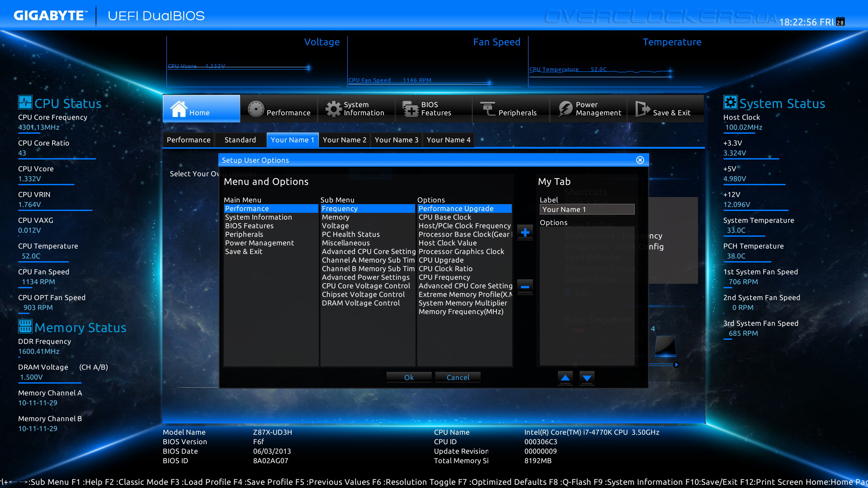Screen dimensions: 868x488
Task: Select Peripherals in Main Menu list
Action: click(271, 234)
